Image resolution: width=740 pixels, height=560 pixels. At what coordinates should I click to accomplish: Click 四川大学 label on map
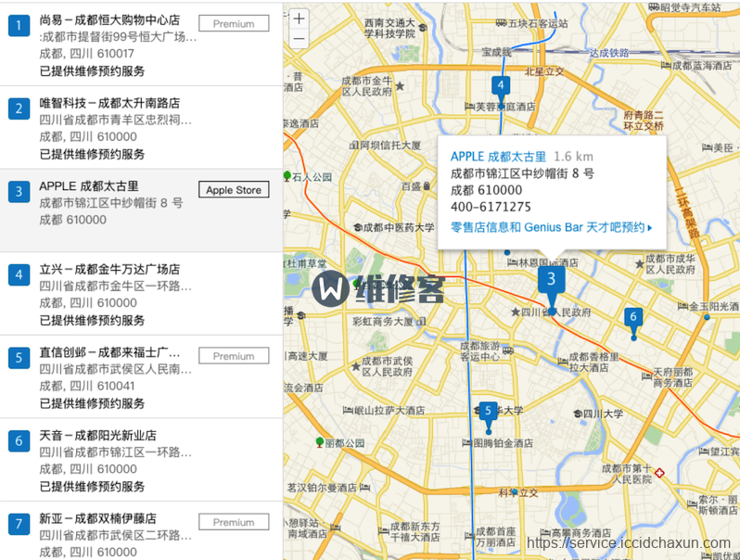(603, 414)
